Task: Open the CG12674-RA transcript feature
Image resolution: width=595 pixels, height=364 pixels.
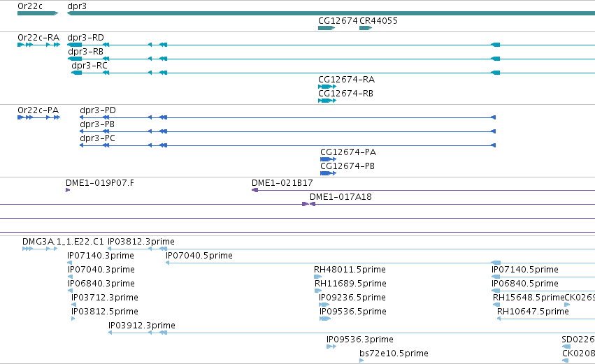Action: [x=327, y=87]
